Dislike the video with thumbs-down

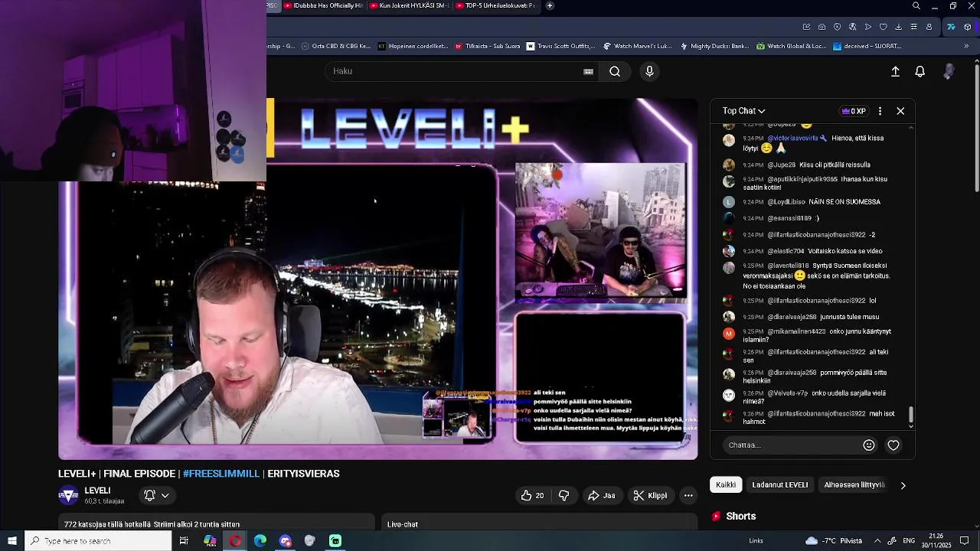coord(563,495)
